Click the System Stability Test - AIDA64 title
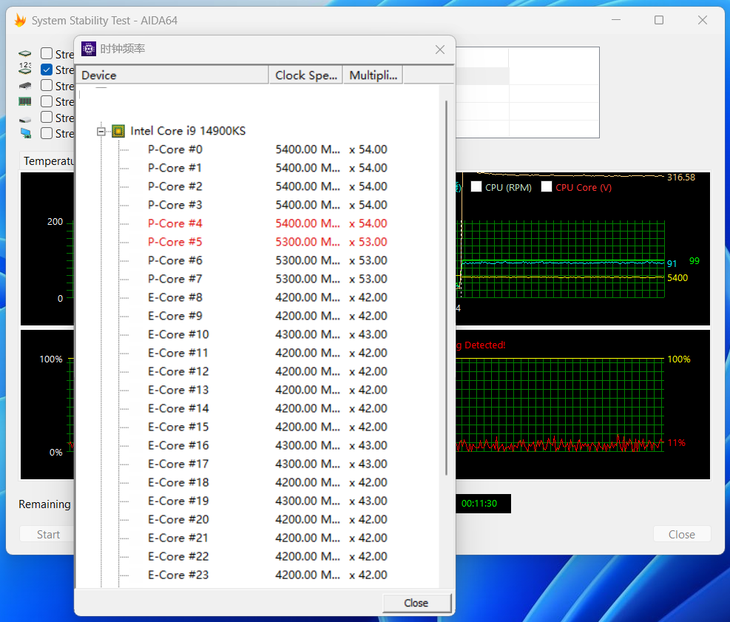The width and height of the screenshot is (730, 622). pyautogui.click(x=104, y=20)
